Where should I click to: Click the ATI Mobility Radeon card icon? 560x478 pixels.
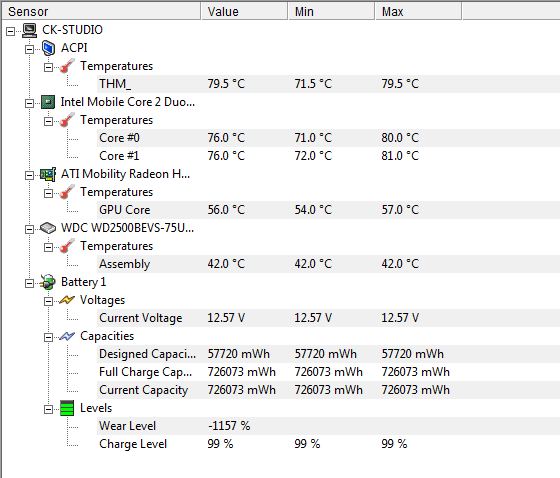tap(48, 174)
